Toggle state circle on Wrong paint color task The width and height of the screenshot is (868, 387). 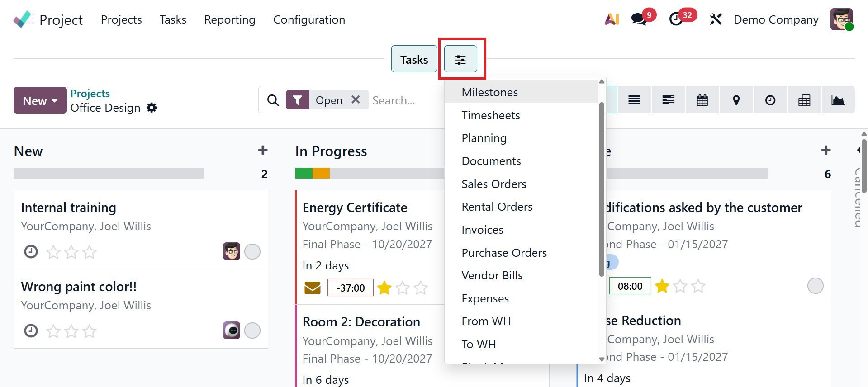click(252, 330)
